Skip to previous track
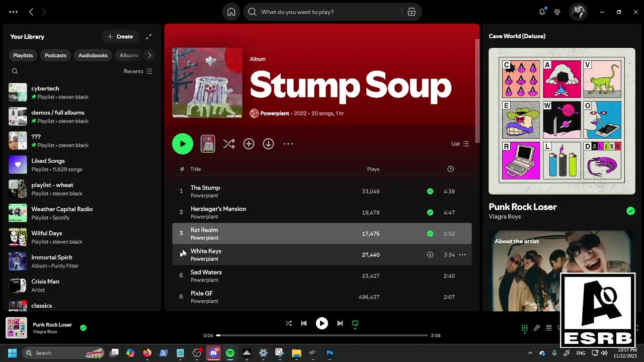This screenshot has height=362, width=644. [x=304, y=323]
